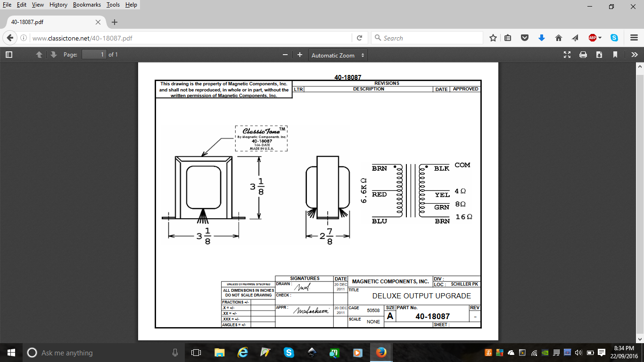Open the Automatic Zoom dropdown

tap(338, 55)
